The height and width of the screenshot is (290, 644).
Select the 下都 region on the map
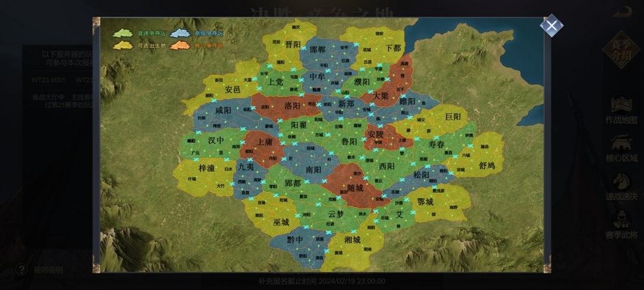click(393, 48)
